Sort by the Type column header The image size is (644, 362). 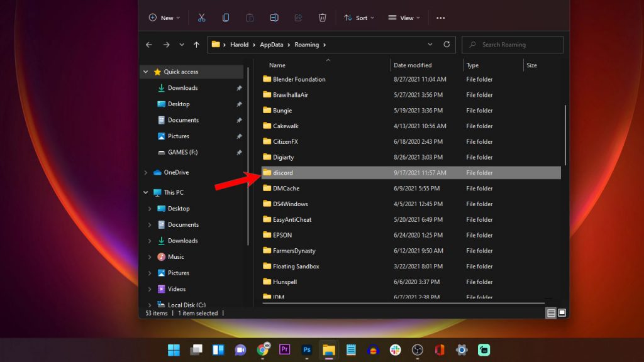click(472, 65)
